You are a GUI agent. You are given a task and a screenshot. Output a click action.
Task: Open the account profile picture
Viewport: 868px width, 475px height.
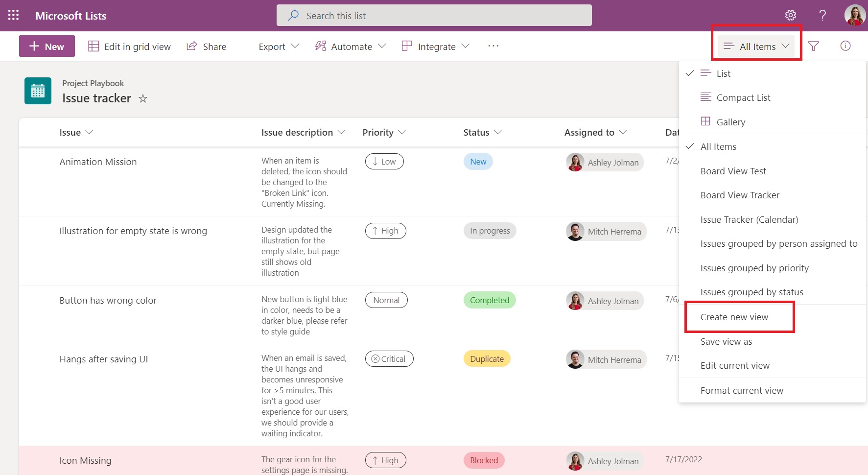tap(855, 15)
